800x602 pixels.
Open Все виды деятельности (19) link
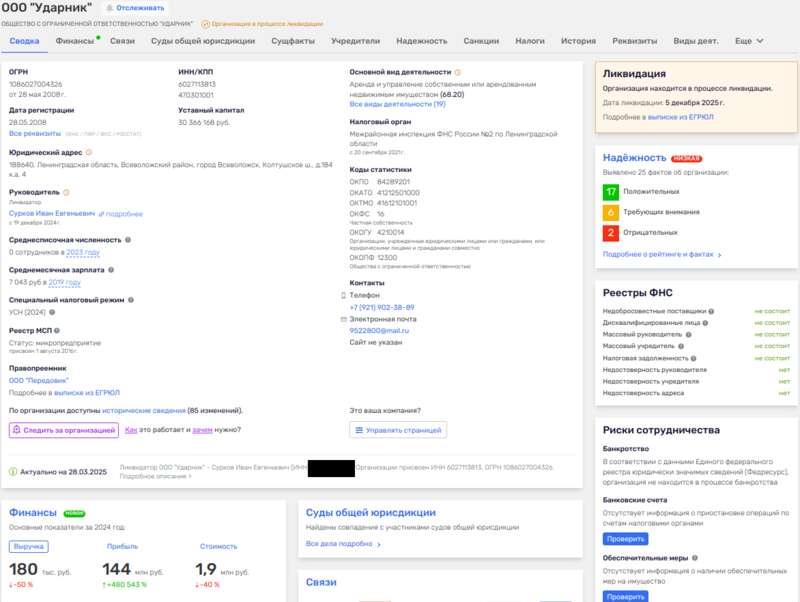[x=397, y=104]
